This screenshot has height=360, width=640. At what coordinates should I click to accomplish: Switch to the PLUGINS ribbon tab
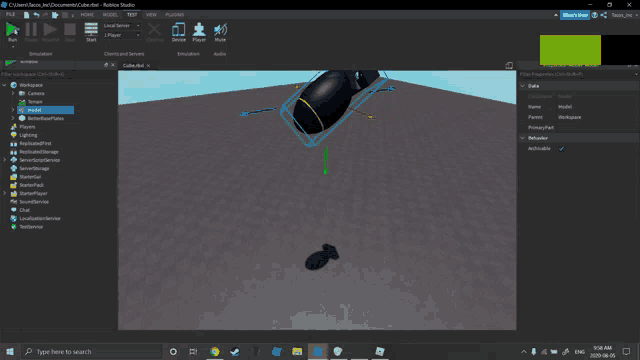[x=174, y=15]
